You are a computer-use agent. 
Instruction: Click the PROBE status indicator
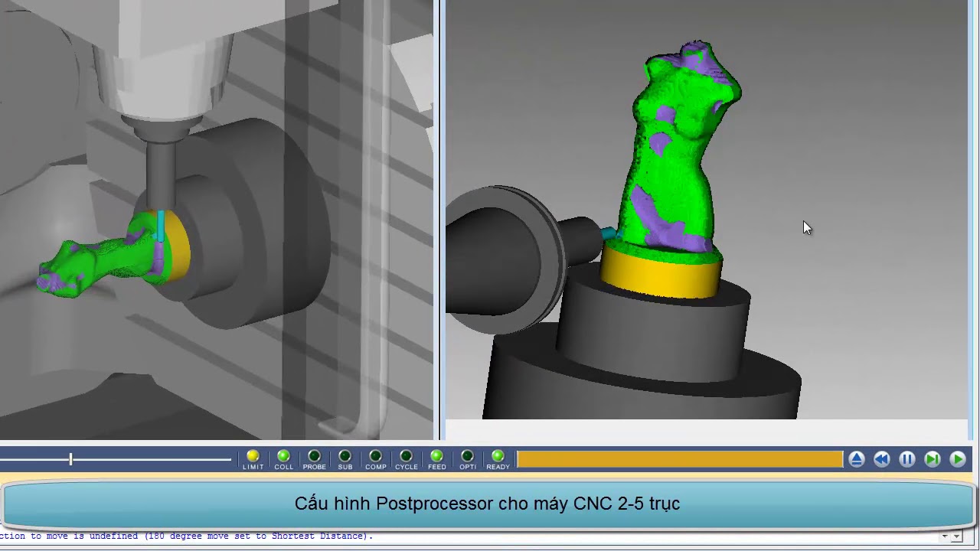314,459
